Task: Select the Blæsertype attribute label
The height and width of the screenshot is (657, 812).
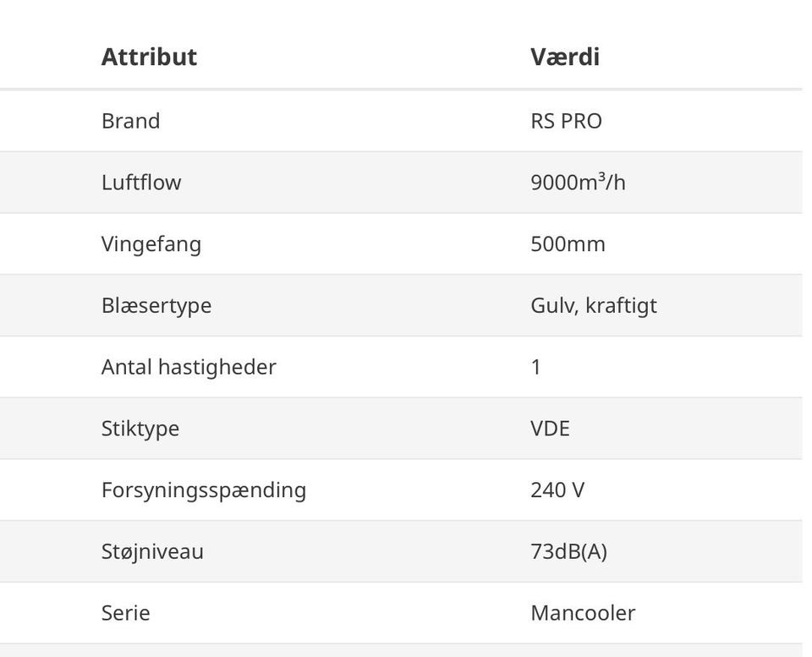Action: 156,305
